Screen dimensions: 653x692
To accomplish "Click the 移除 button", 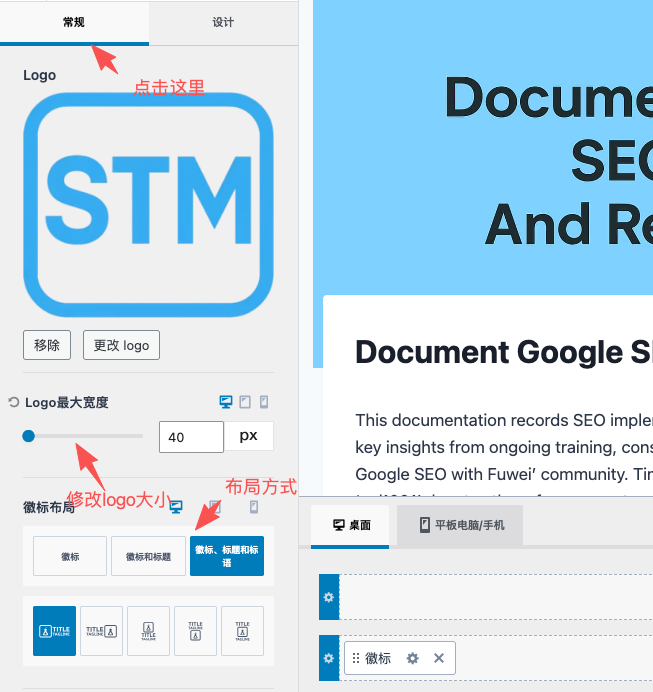I will [x=47, y=345].
